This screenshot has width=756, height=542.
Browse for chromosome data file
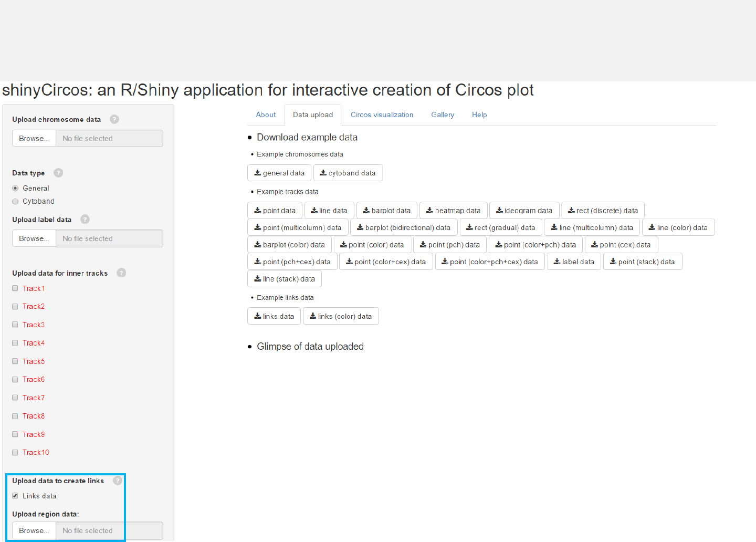point(34,138)
